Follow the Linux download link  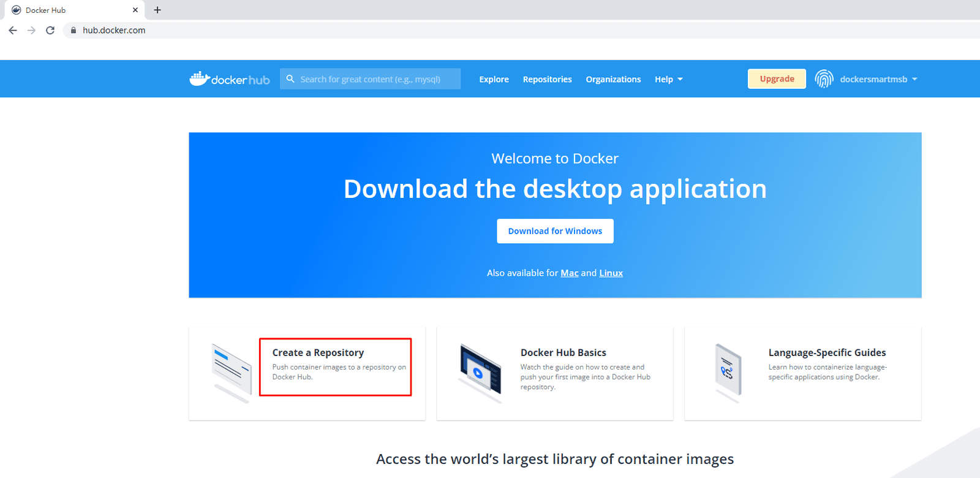[611, 273]
